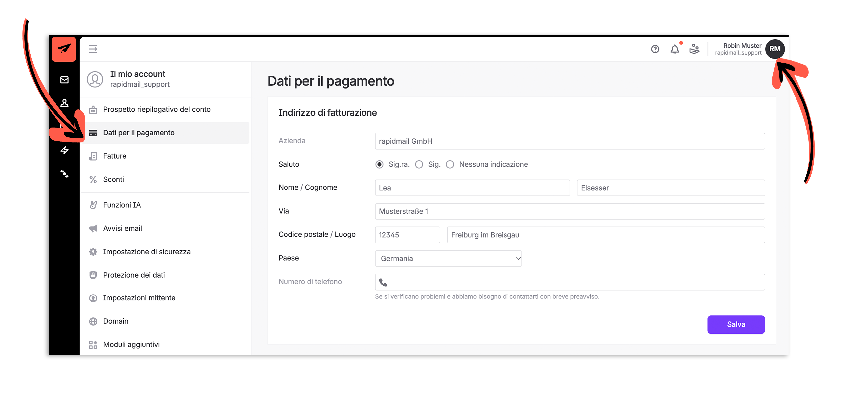
Task: Select the Sig. salutation radio button
Action: click(x=419, y=164)
